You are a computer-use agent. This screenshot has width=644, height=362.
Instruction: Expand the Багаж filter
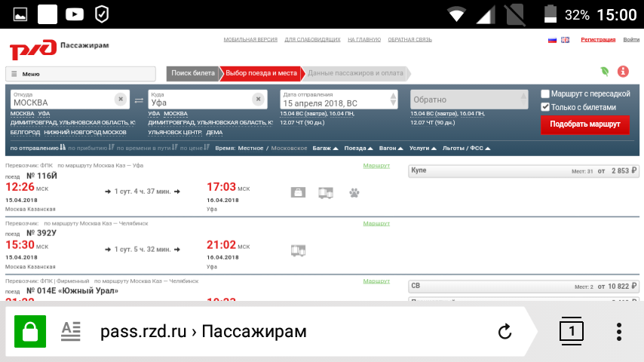(x=326, y=148)
